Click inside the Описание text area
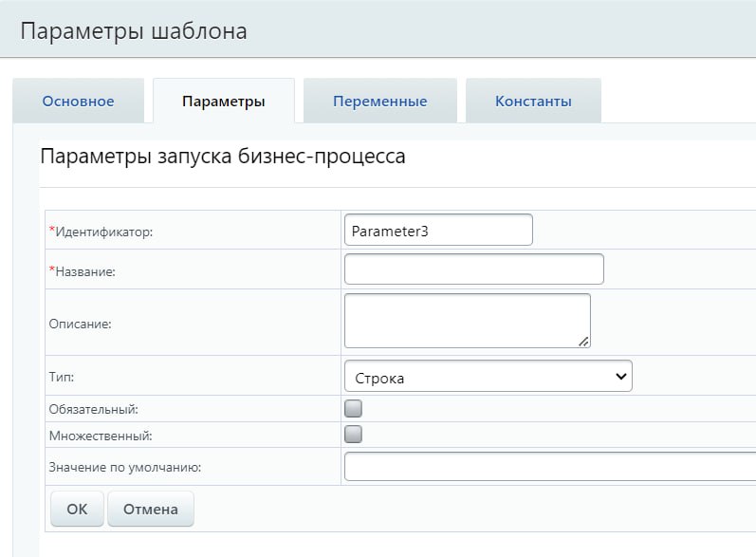The height and width of the screenshot is (557, 756). (x=467, y=321)
